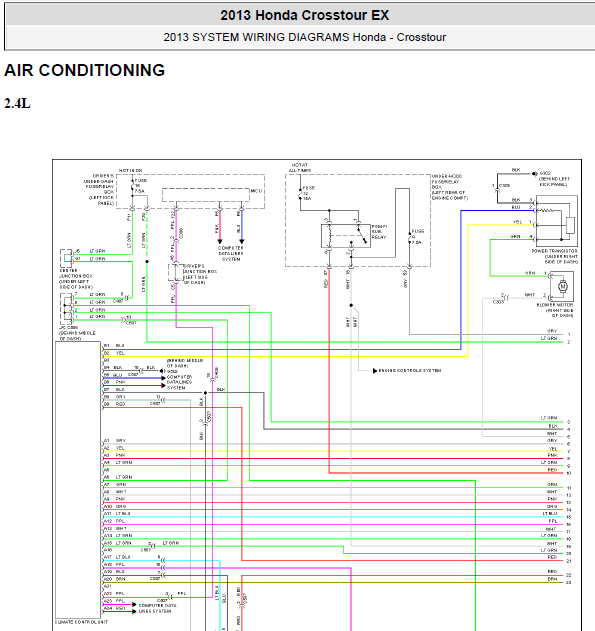This screenshot has height=631, width=595.
Task: Click pin B2 YEL on climate unit
Action: click(114, 353)
